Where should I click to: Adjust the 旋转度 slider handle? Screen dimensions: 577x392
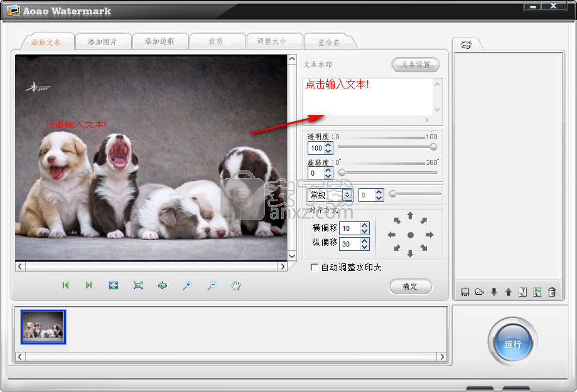342,172
